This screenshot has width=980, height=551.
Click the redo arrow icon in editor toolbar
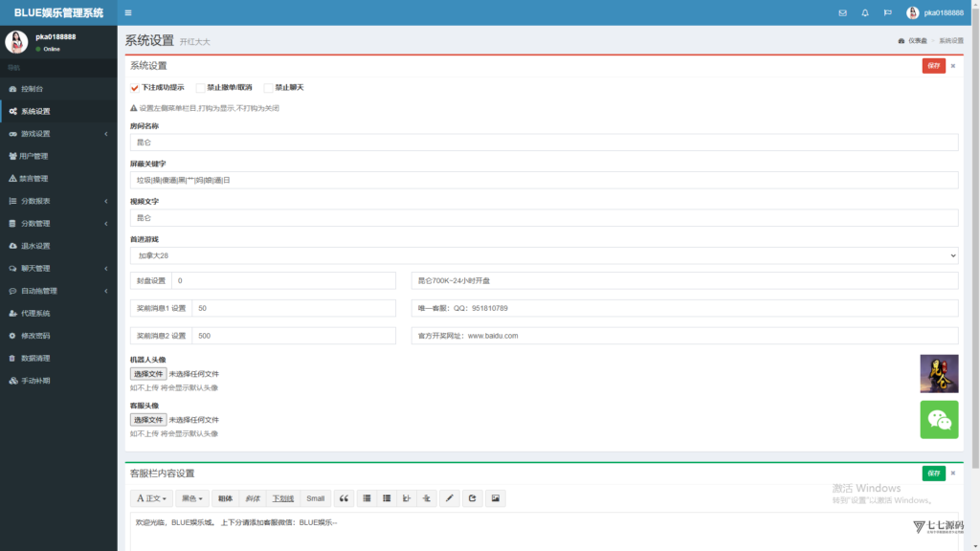473,498
